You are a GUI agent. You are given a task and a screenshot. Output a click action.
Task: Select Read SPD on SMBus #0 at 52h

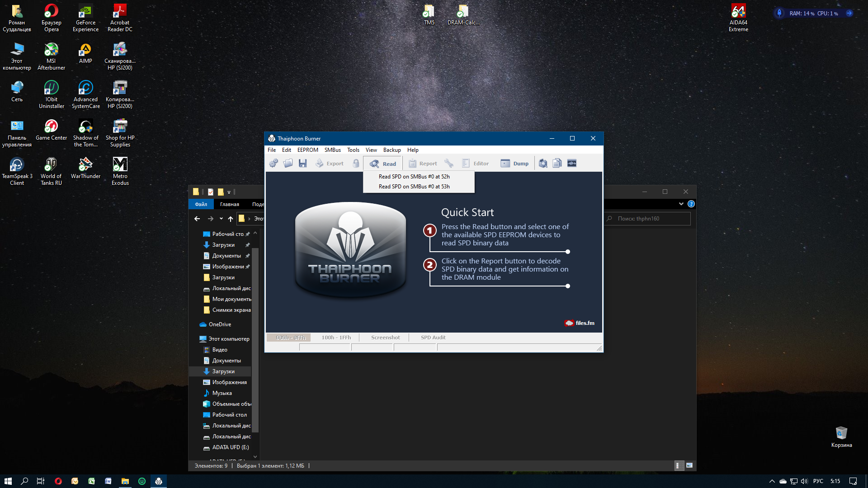coord(414,177)
